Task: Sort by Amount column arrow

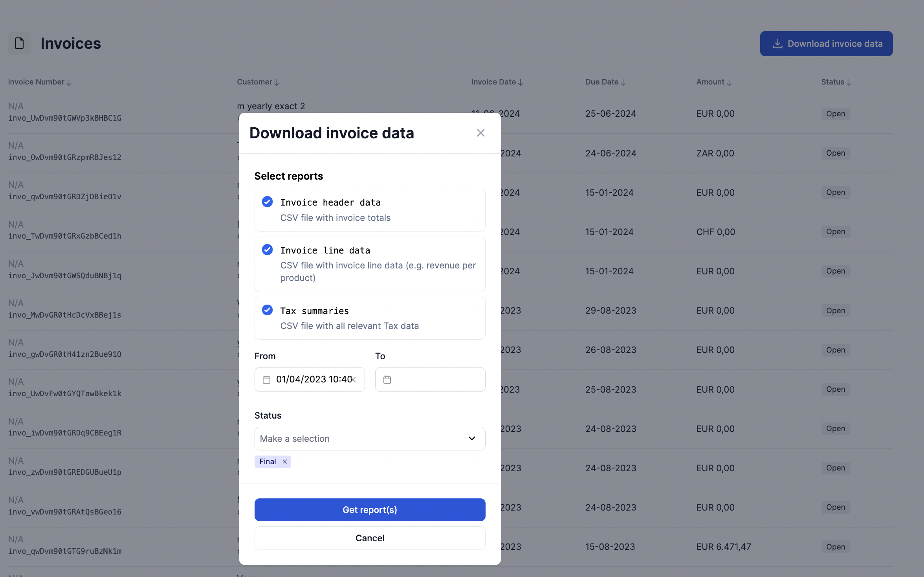Action: 729,82
